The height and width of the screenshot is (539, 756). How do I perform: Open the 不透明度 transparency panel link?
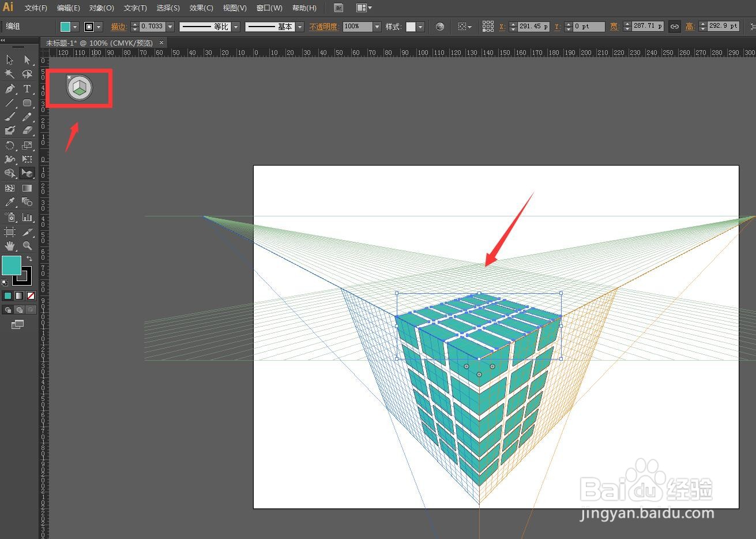[324, 27]
